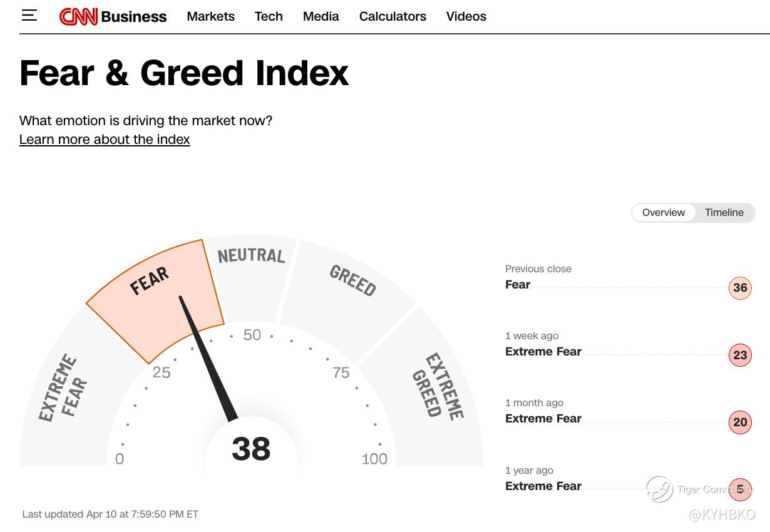Click the 1 month ago 20 badge

[740, 422]
